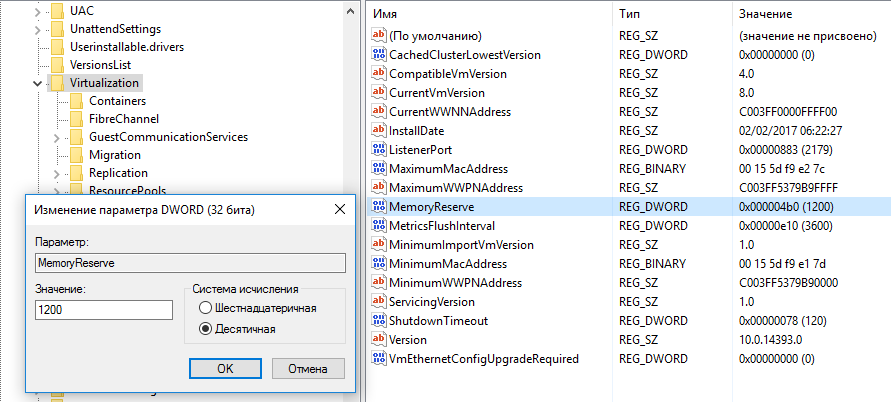Viewport: 891px width, 402px height.
Task: Click the InstallDate string value icon
Action: 378,130
